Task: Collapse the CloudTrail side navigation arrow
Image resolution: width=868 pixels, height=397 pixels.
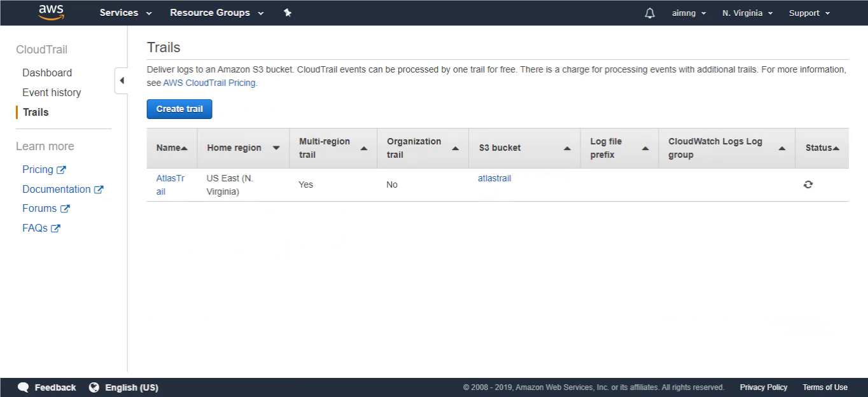Action: coord(122,81)
